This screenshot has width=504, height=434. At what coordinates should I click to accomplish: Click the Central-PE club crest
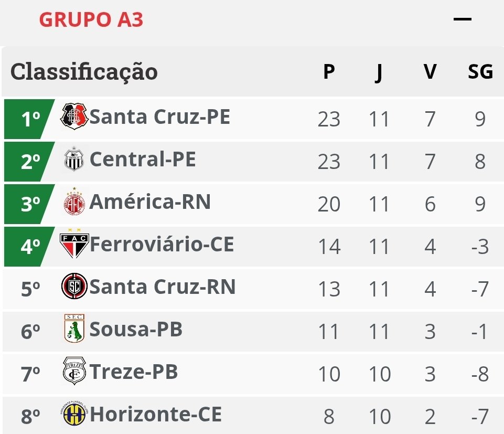(x=74, y=159)
